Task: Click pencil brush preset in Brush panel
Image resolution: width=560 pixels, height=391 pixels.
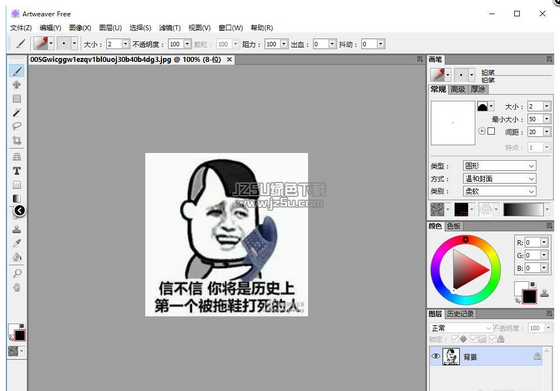Action: click(x=438, y=75)
